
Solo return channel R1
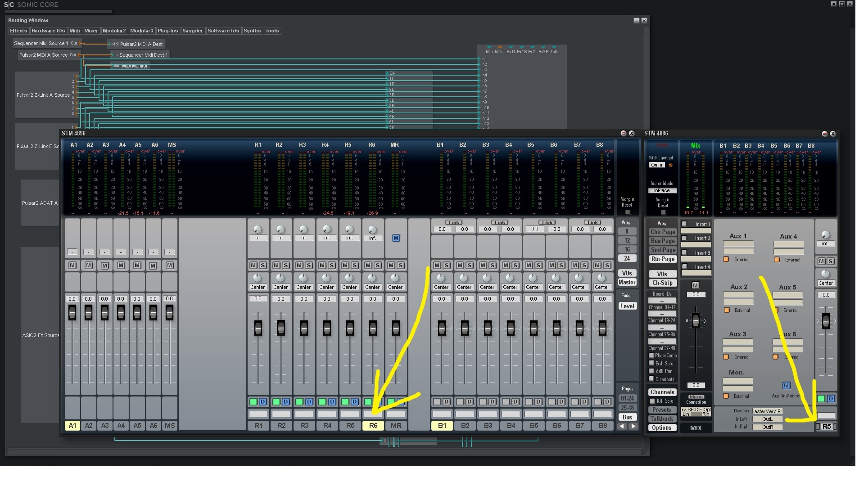(263, 265)
